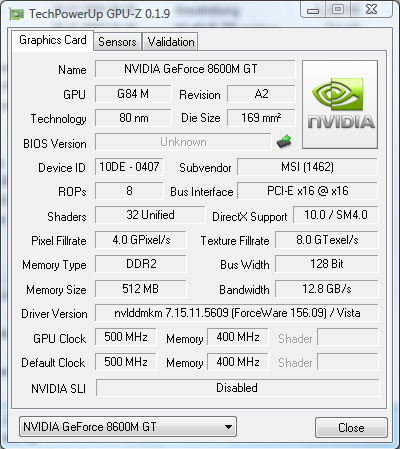This screenshot has width=400, height=449.
Task: Click the Close button
Action: (351, 428)
